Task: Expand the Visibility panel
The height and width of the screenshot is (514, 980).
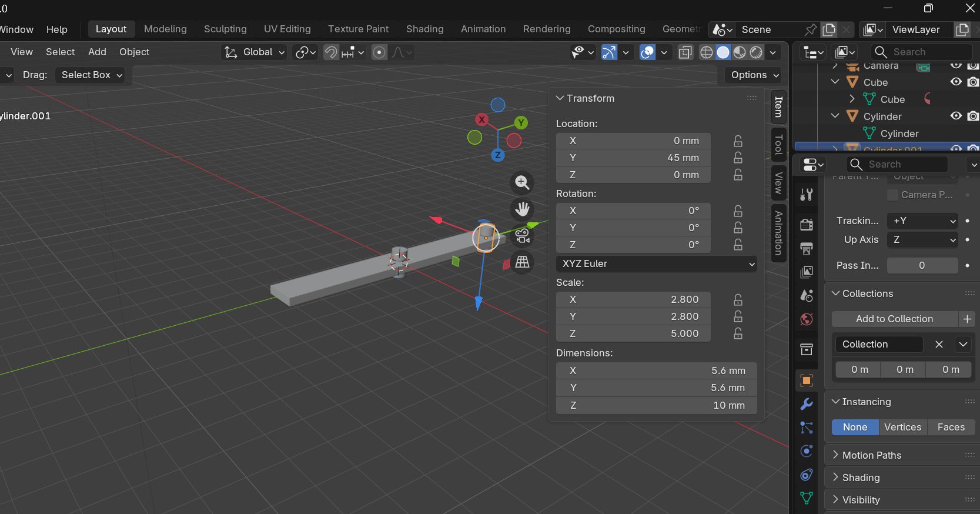Action: point(835,500)
